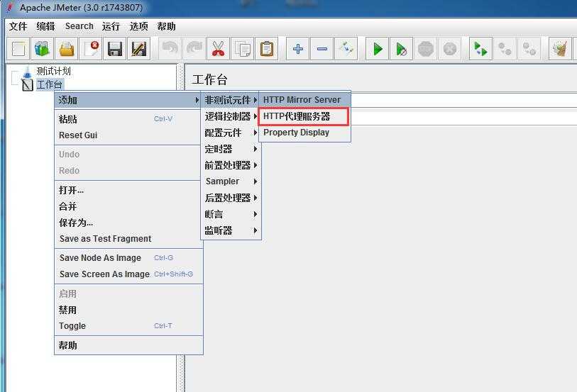
Task: Click the Apache JMeter feather title icon
Action: (x=9, y=7)
